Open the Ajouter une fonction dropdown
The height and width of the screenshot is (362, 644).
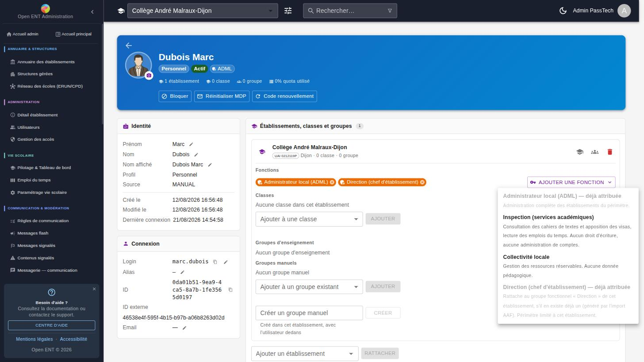point(571,182)
